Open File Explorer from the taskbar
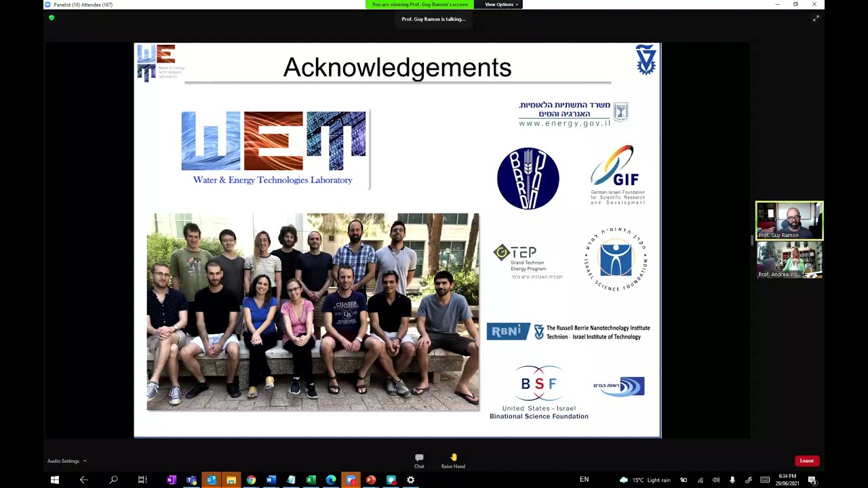This screenshot has width=868, height=488. pos(231,480)
